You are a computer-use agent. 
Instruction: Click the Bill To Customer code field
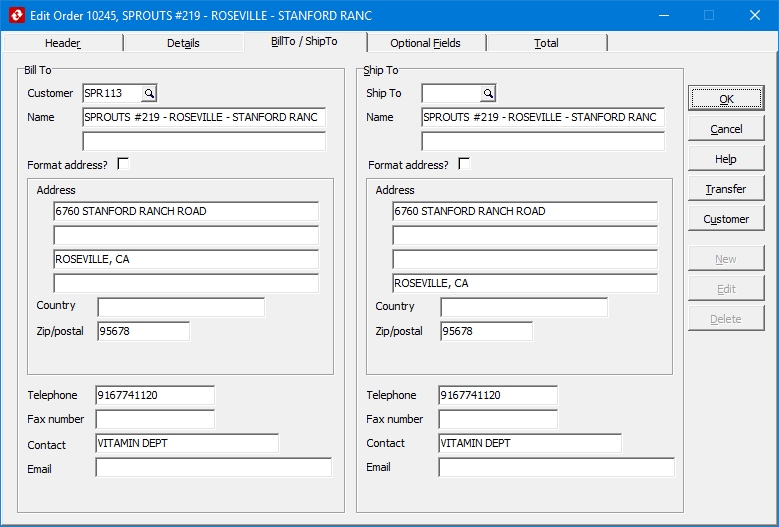point(113,93)
